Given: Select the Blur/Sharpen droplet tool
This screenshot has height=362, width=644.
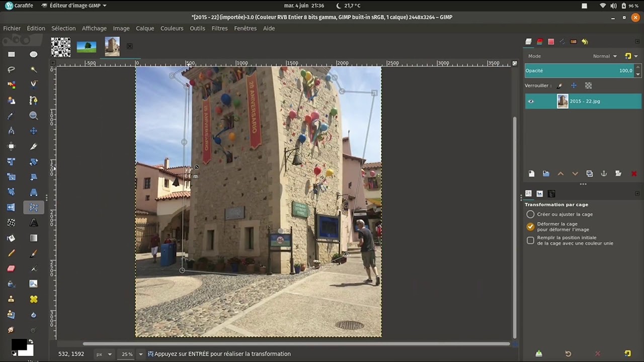Looking at the screenshot, I should 34,315.
